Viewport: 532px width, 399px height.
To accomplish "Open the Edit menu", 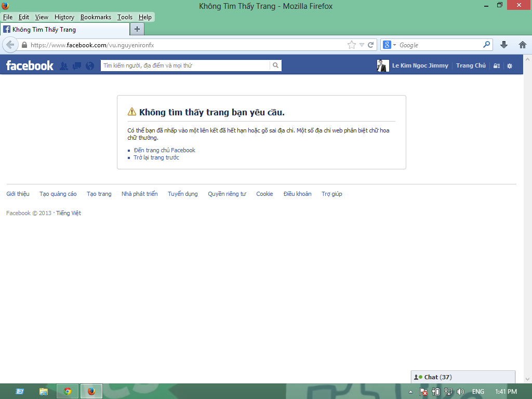I will click(x=24, y=17).
